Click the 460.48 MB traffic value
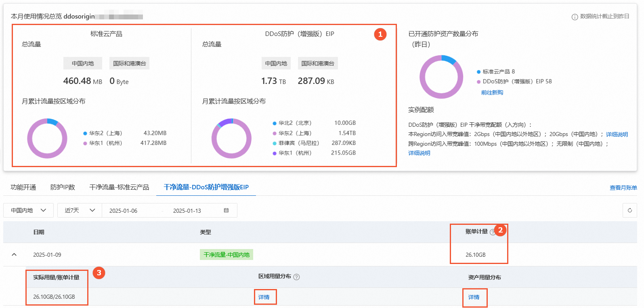The height and width of the screenshot is (308, 644). tap(83, 81)
